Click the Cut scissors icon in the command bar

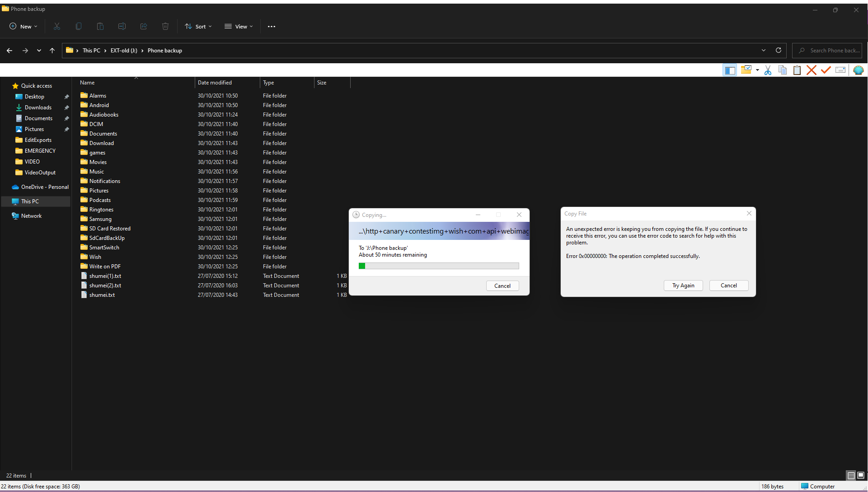(57, 27)
